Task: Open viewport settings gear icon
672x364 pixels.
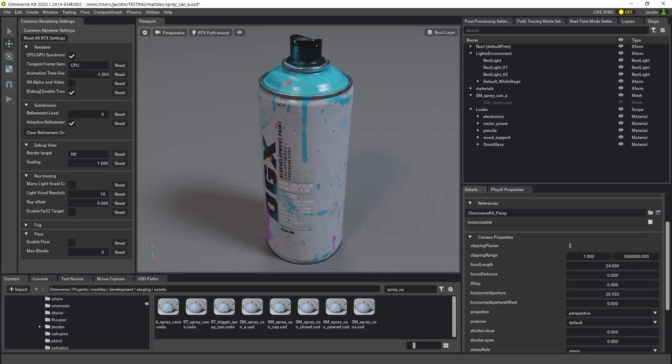Action: (x=145, y=33)
